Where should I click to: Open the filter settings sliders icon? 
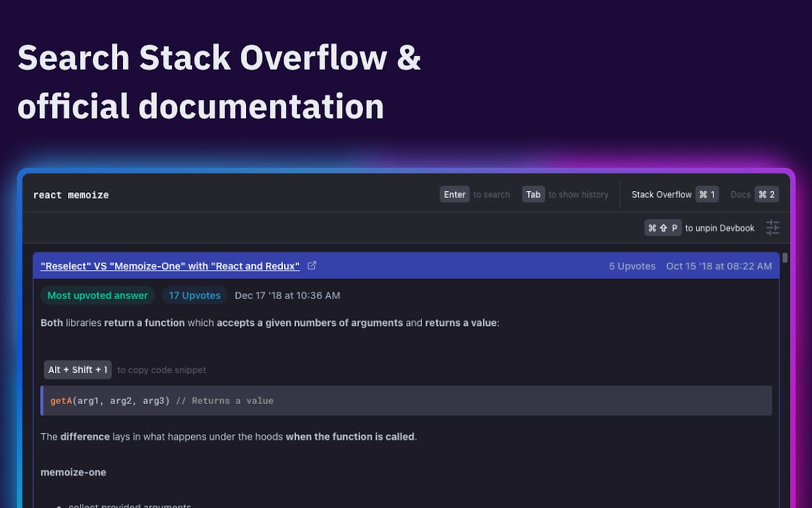(772, 228)
